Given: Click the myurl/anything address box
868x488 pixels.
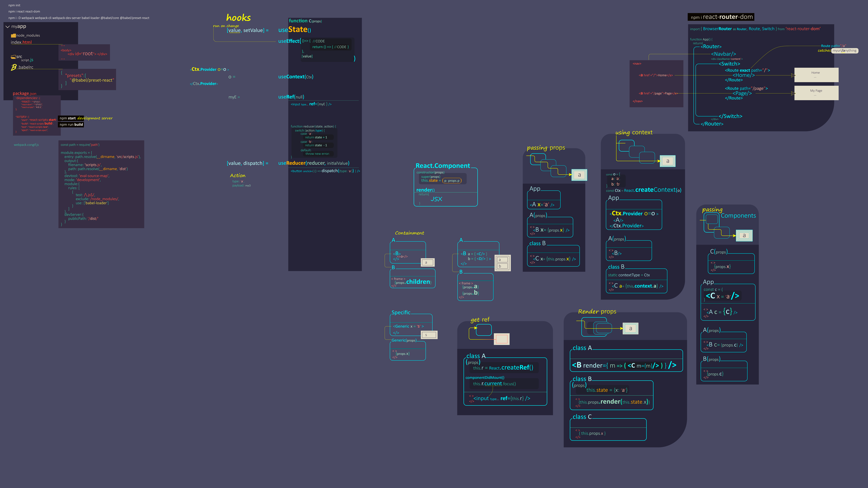Looking at the screenshot, I should tap(844, 51).
